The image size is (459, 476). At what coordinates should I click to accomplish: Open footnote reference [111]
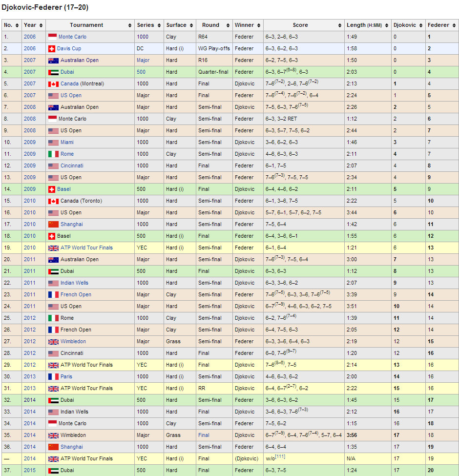coord(280,457)
